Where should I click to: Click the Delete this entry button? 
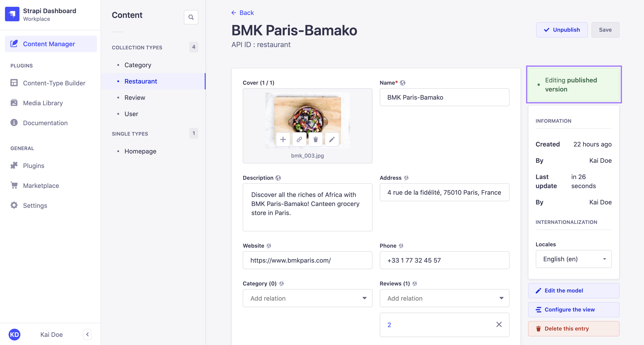[x=573, y=328]
